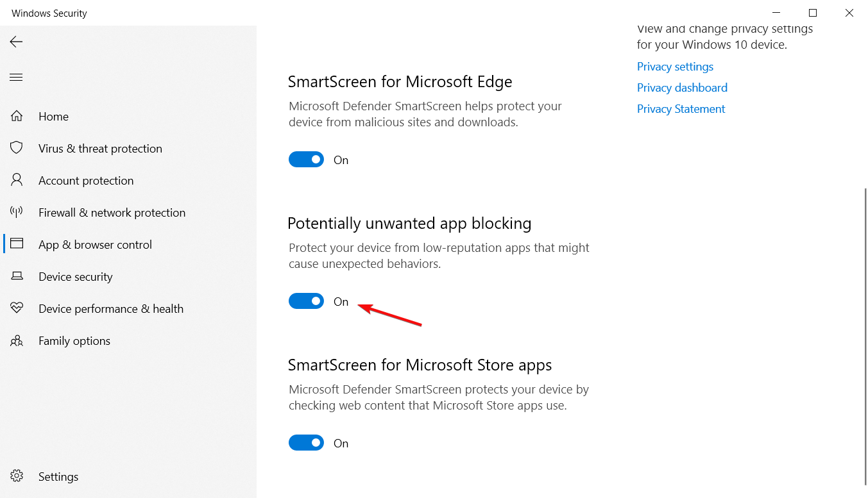Turn off SmartScreen for Microsoft Edge toggle
868x498 pixels.
[306, 160]
